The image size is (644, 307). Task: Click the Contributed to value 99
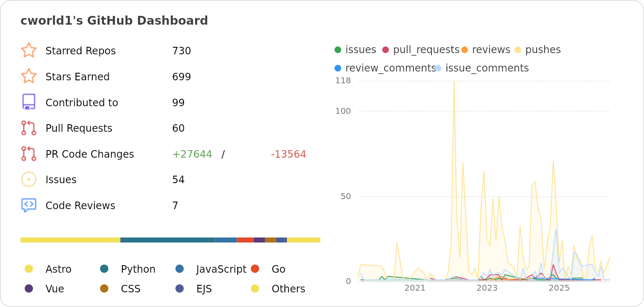pos(178,102)
